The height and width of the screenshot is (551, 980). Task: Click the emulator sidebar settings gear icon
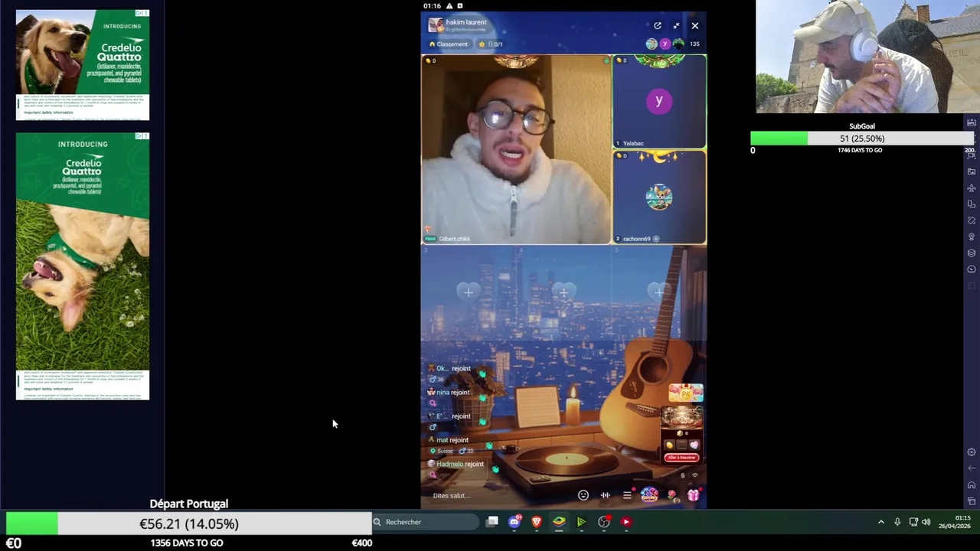pos(972,452)
